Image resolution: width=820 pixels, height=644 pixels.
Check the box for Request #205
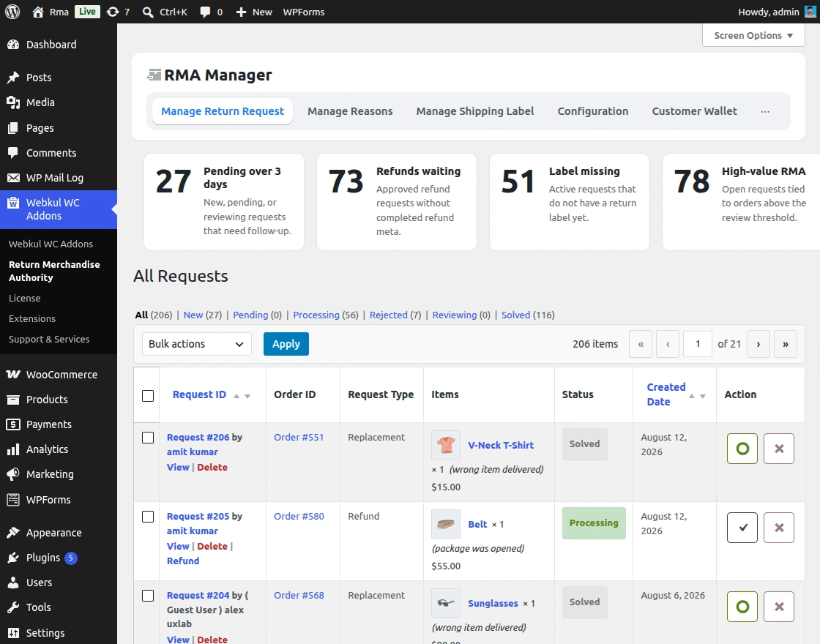(148, 517)
